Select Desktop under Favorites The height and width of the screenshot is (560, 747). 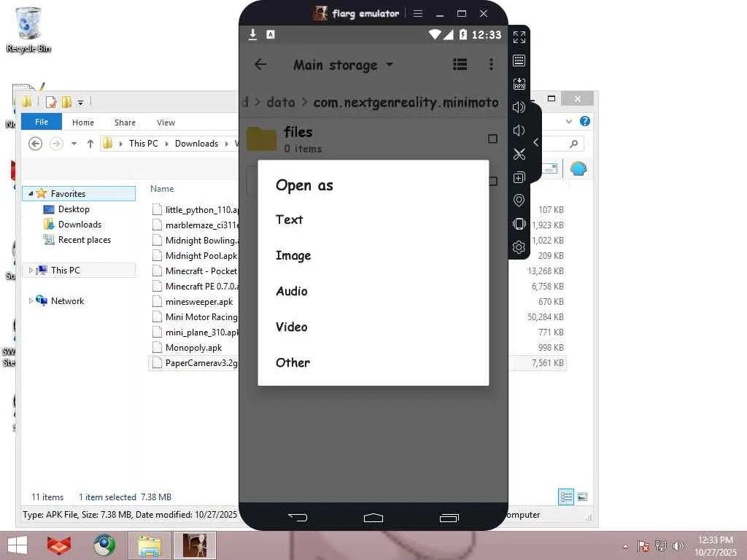(x=74, y=209)
